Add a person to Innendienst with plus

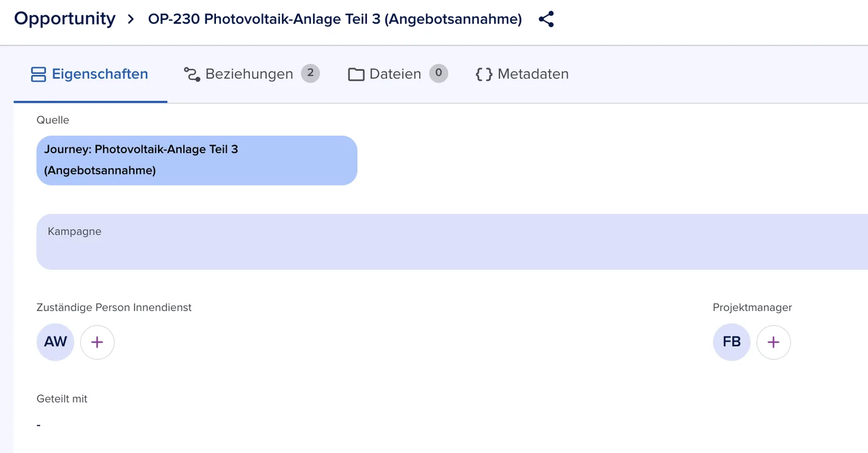coord(97,342)
